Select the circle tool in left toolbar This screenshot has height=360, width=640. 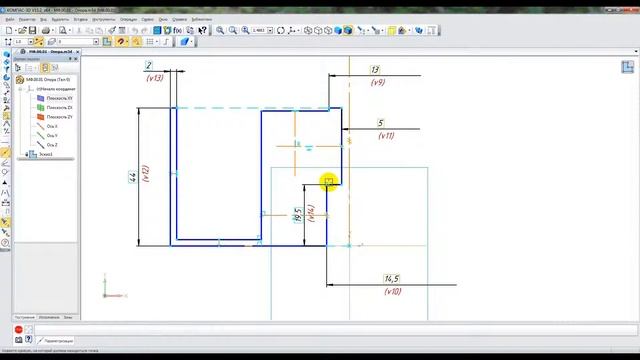click(5, 172)
